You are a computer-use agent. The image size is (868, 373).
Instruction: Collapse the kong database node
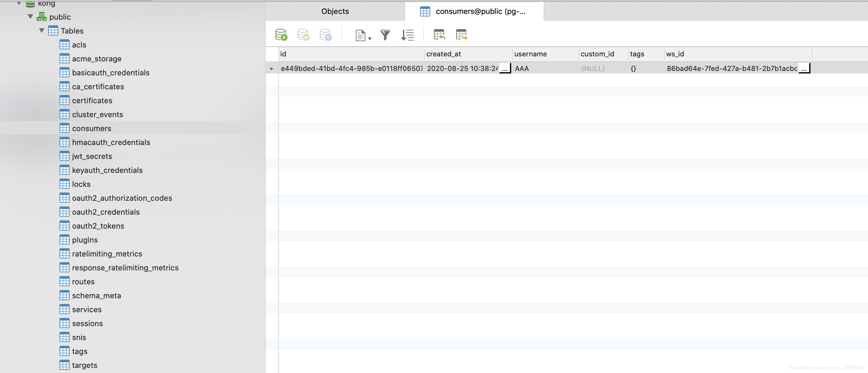click(x=19, y=3)
